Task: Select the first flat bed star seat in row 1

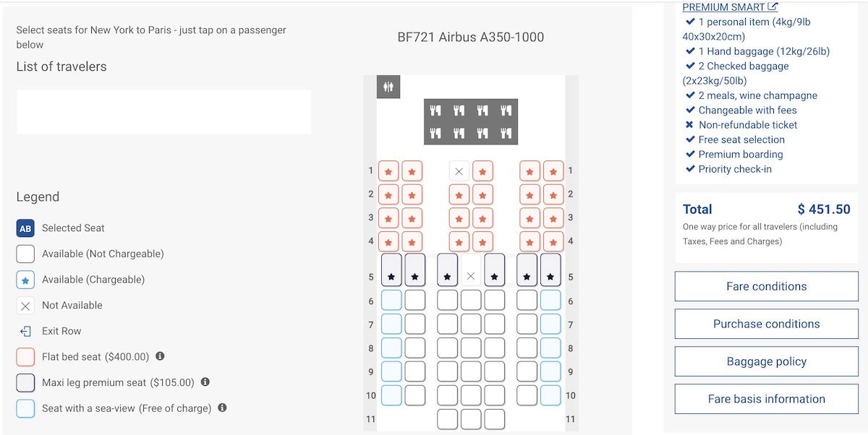Action: [388, 171]
